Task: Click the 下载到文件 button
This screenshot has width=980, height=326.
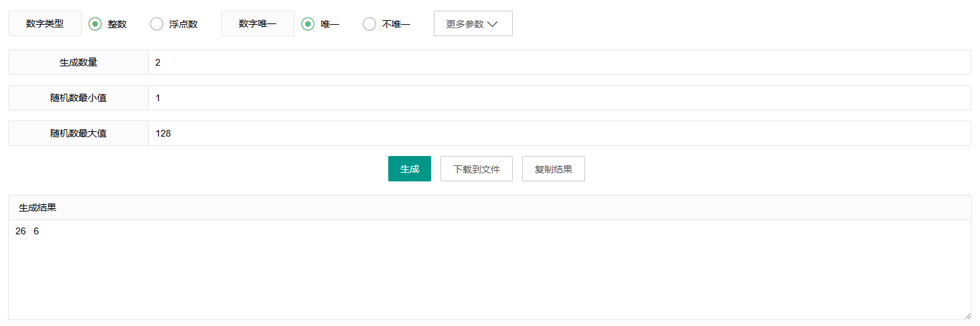Action: pos(477,169)
